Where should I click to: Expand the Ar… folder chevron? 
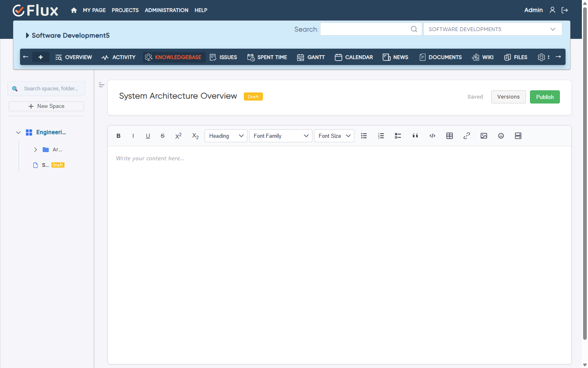pyautogui.click(x=36, y=150)
